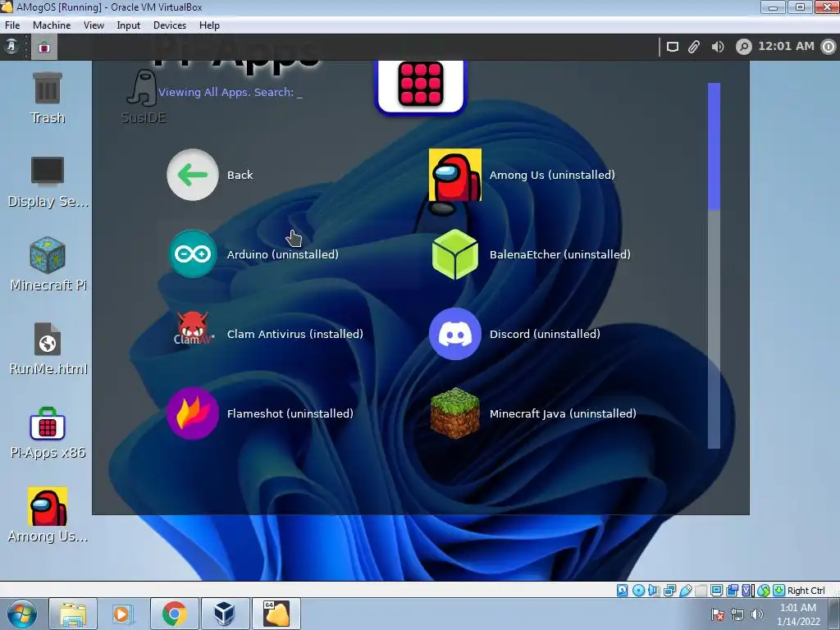Open the Devices menu
Screen dimensions: 840x630
pyautogui.click(x=170, y=25)
